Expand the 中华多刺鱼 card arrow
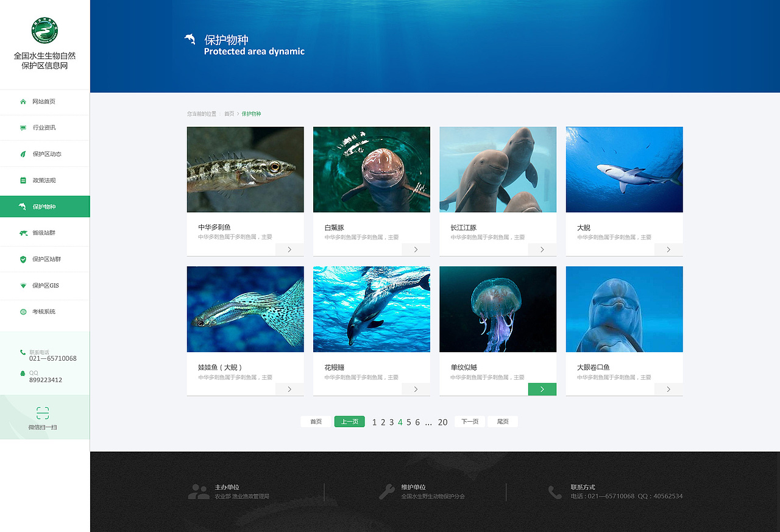Image resolution: width=780 pixels, height=532 pixels. pos(289,249)
